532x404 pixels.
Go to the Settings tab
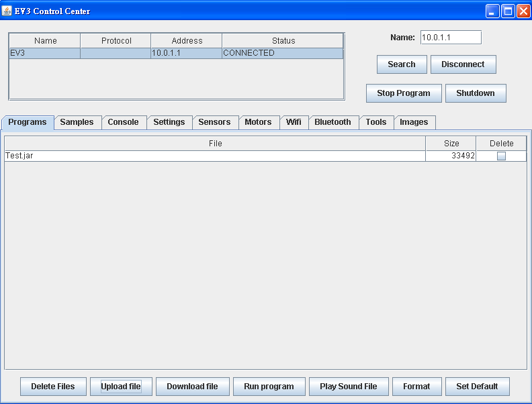(x=169, y=122)
